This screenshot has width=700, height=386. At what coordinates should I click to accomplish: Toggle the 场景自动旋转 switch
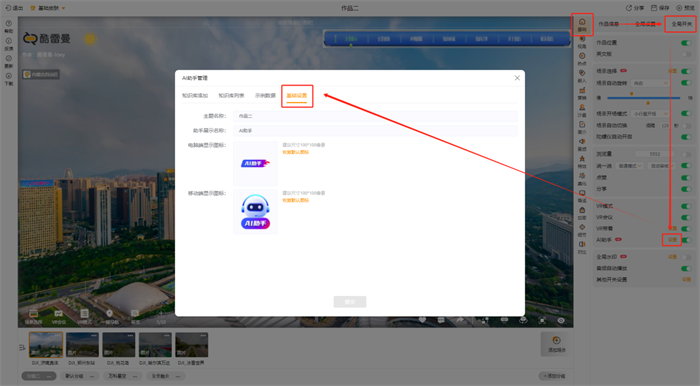tap(686, 83)
